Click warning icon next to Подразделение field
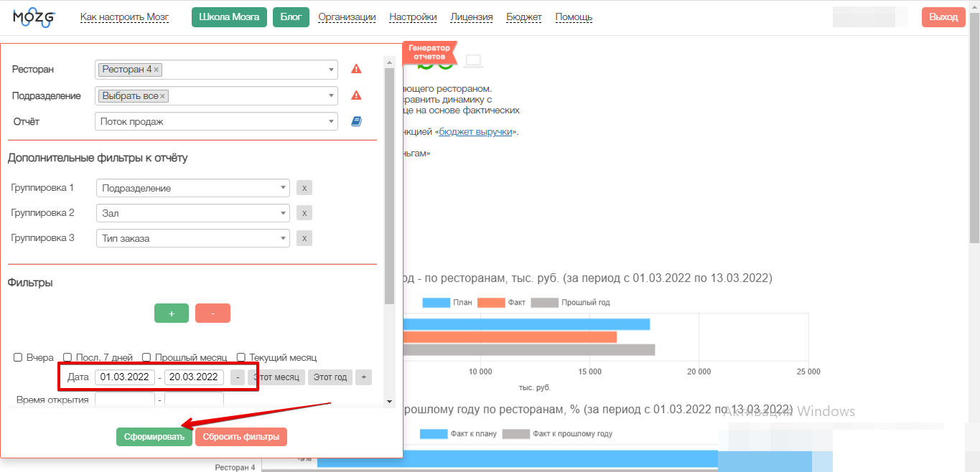 click(356, 95)
